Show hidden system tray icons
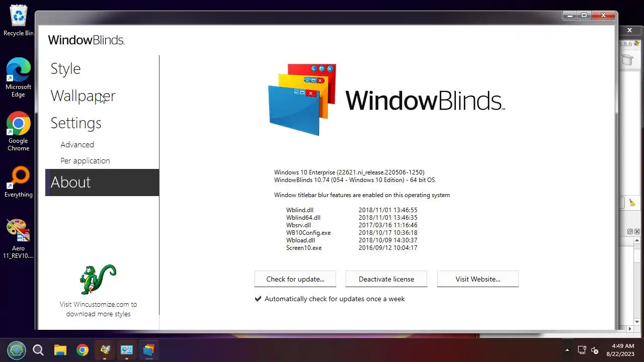Screen dimensions: 644x362 click(x=567, y=350)
